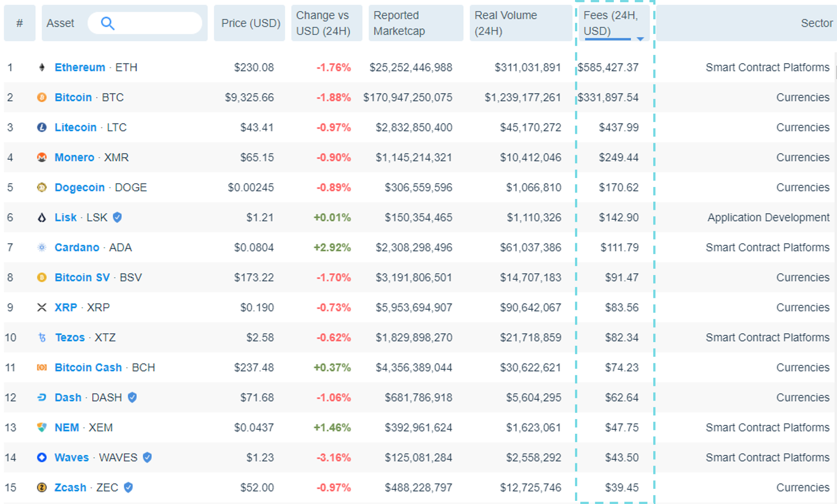Sort by Real Volume (24H) header

[521, 23]
